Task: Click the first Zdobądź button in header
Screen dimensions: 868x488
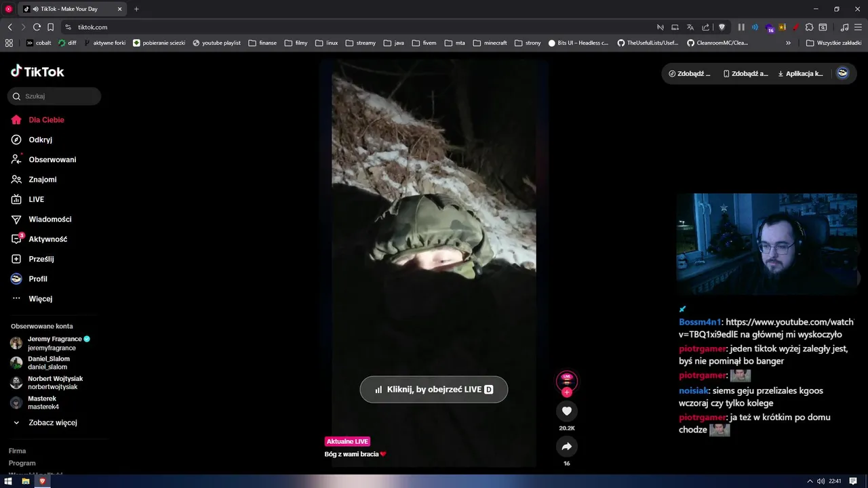Action: click(x=690, y=73)
